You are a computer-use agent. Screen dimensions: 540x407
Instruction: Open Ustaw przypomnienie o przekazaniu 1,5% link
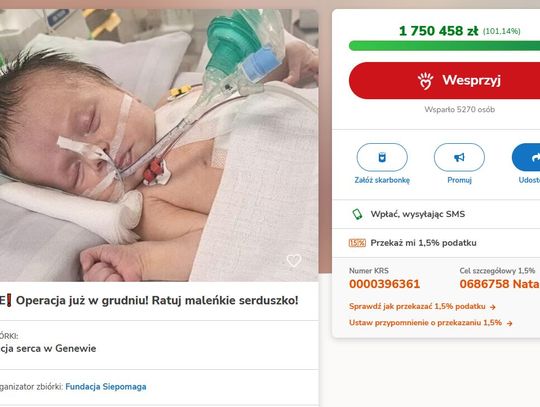430,323
